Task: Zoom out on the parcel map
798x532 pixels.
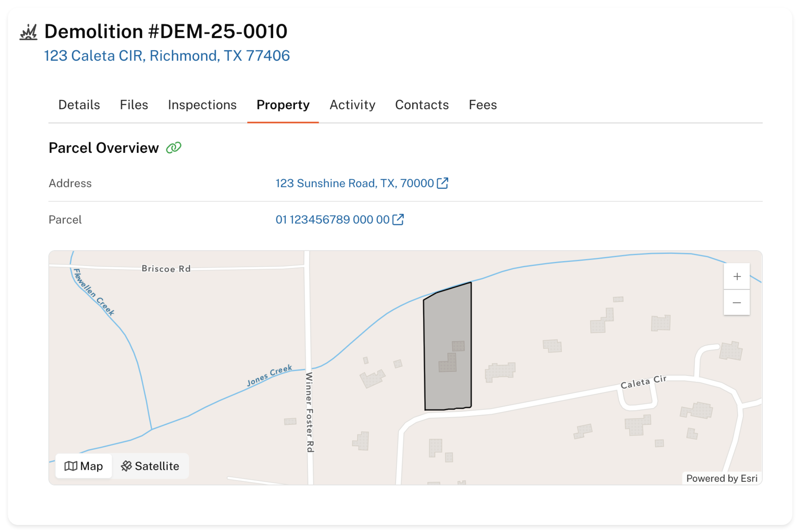Action: (x=737, y=303)
